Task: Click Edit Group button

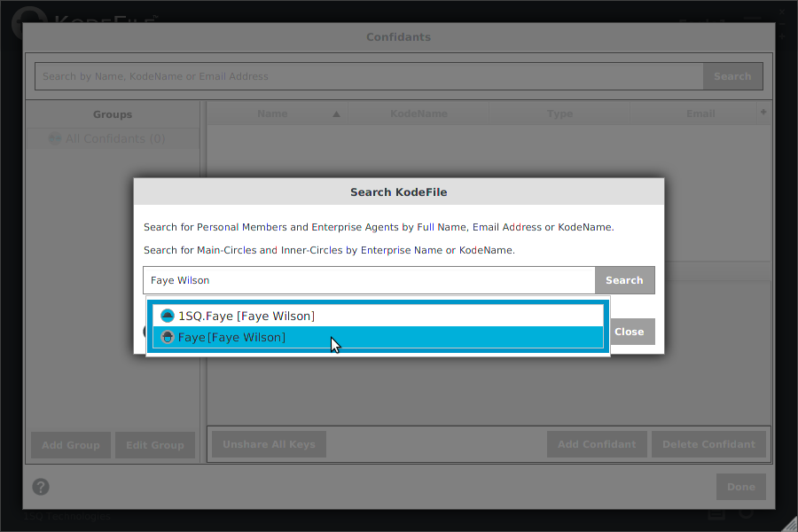Action: tap(154, 445)
